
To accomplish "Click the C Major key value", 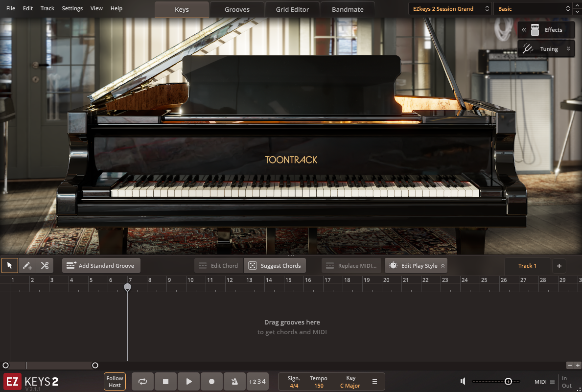I will tap(350, 386).
